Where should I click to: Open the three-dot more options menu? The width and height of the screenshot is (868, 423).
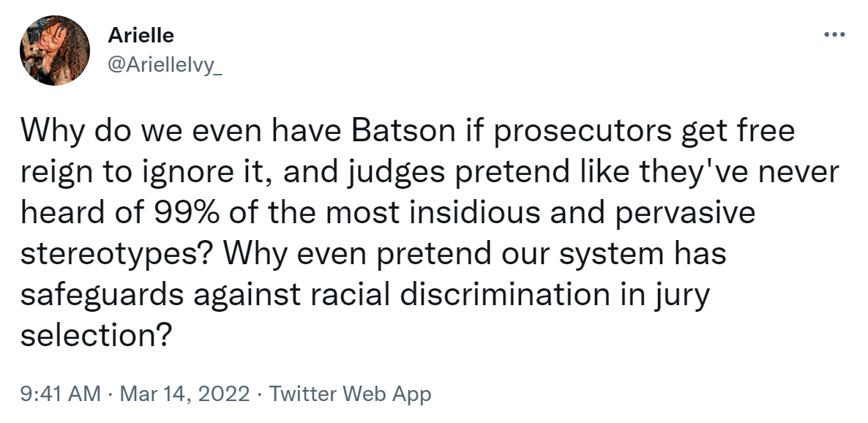(x=834, y=34)
